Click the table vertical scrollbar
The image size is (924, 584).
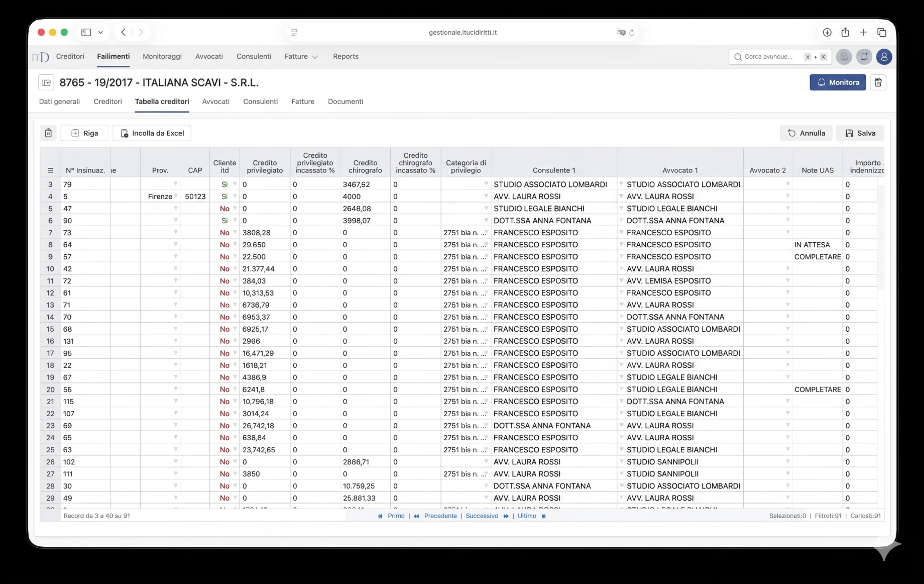tap(880, 236)
